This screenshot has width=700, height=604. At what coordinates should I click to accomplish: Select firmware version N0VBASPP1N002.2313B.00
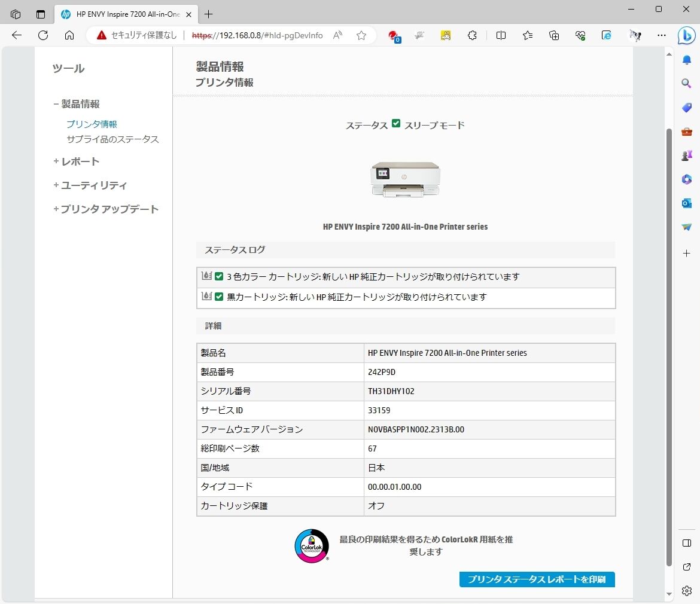(x=416, y=429)
